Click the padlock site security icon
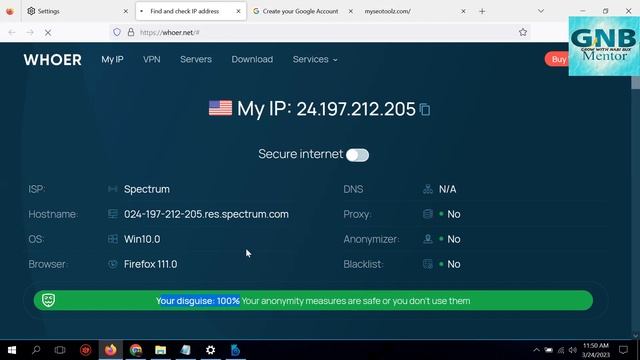This screenshot has width=640, height=360. coord(131,32)
